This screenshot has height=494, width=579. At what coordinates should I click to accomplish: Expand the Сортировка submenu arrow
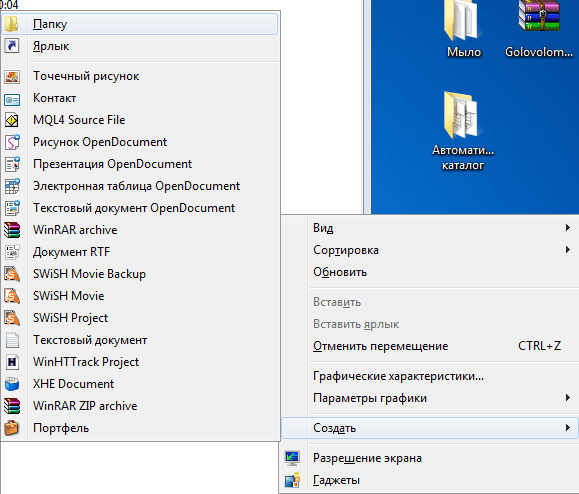click(568, 250)
